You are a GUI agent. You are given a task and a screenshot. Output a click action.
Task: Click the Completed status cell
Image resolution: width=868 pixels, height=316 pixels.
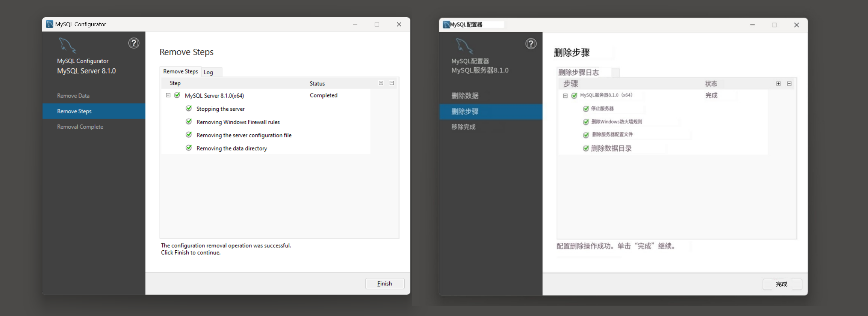point(324,95)
